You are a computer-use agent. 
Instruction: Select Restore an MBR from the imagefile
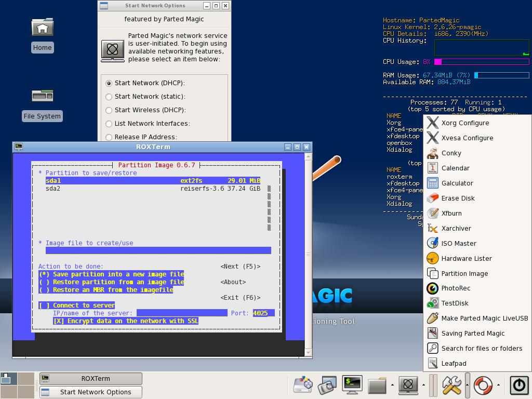(x=106, y=290)
